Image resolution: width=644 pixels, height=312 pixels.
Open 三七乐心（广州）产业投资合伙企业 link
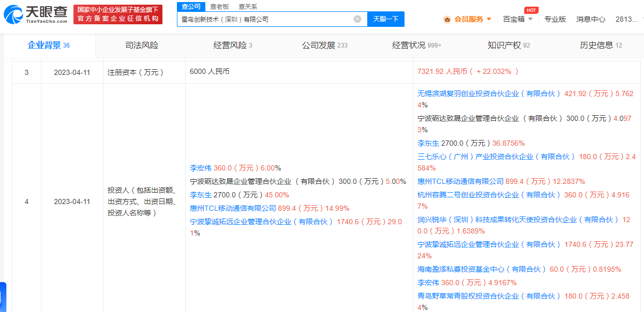(x=496, y=157)
